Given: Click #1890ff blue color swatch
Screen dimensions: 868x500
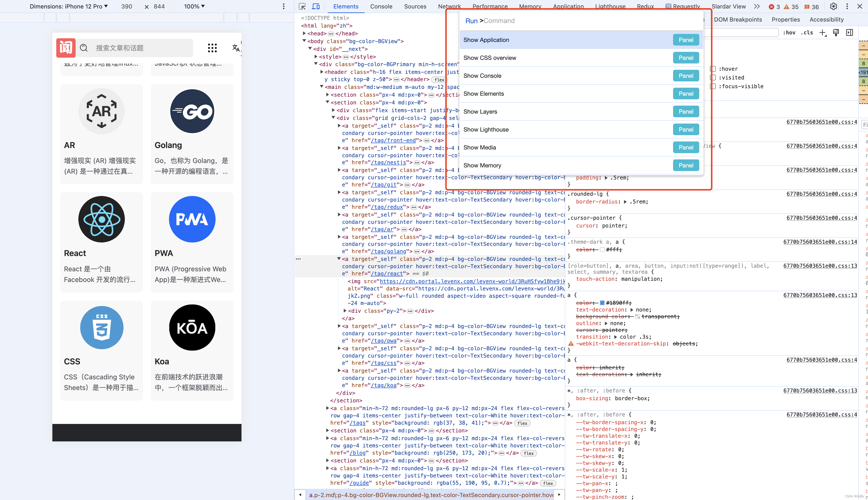Looking at the screenshot, I should pyautogui.click(x=602, y=303).
